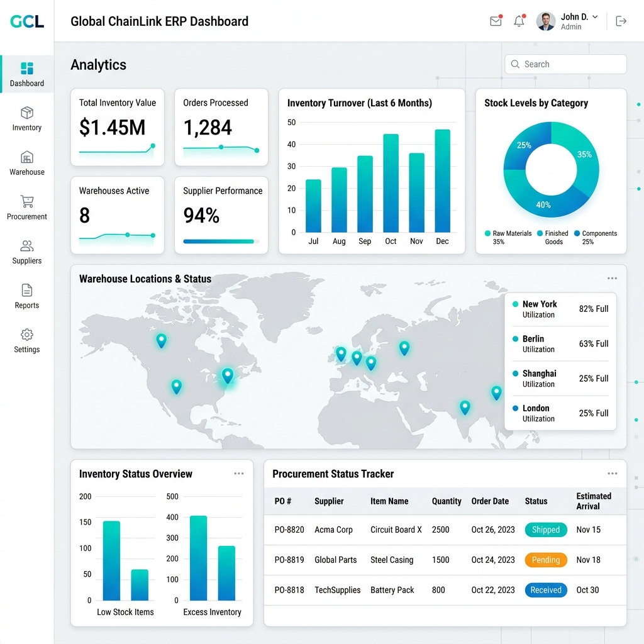This screenshot has width=644, height=644.
Task: Click the 40% donut chart segment
Action: pyautogui.click(x=543, y=204)
